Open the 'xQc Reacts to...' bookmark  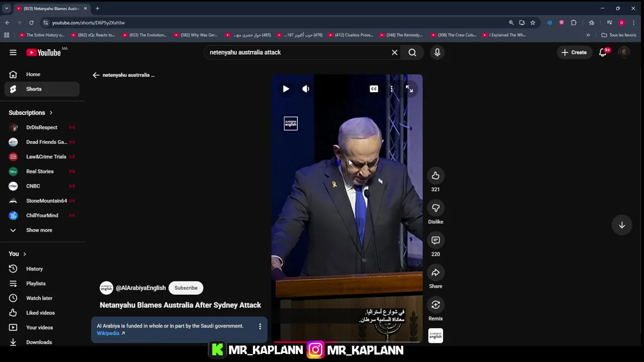tap(93, 35)
